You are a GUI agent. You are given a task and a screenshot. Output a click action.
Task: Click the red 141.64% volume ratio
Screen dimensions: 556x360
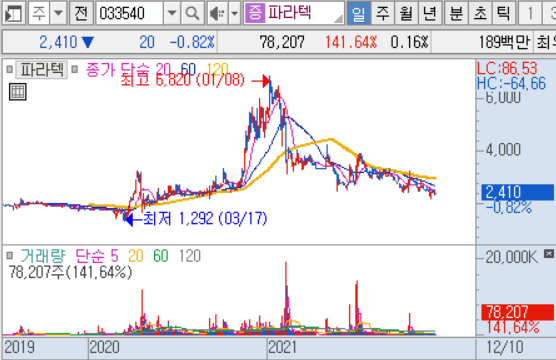[351, 43]
